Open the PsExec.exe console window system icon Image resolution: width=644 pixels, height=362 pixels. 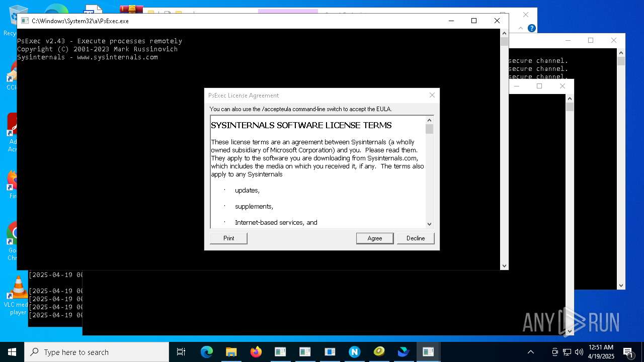(24, 21)
